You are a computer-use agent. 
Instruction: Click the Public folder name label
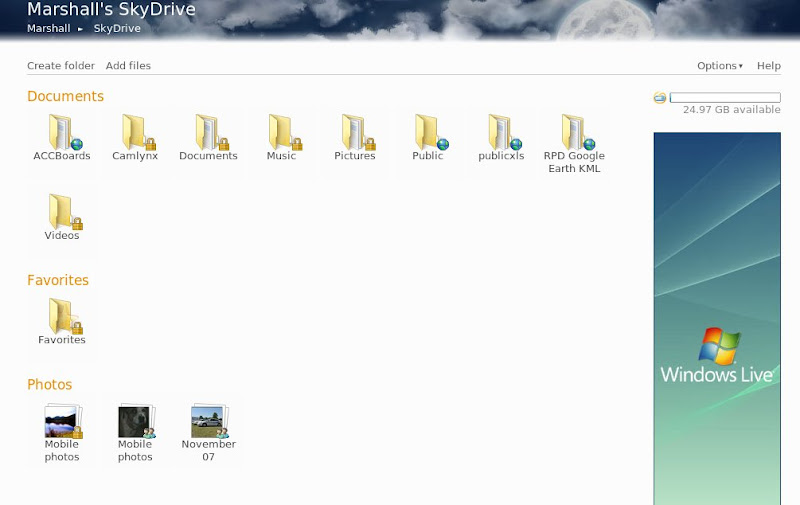coord(428,156)
